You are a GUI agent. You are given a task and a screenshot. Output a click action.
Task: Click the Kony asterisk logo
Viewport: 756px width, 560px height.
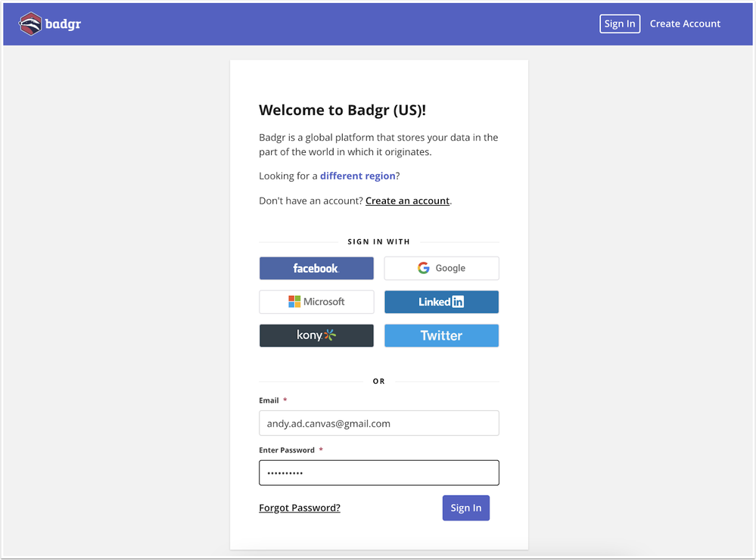point(331,335)
